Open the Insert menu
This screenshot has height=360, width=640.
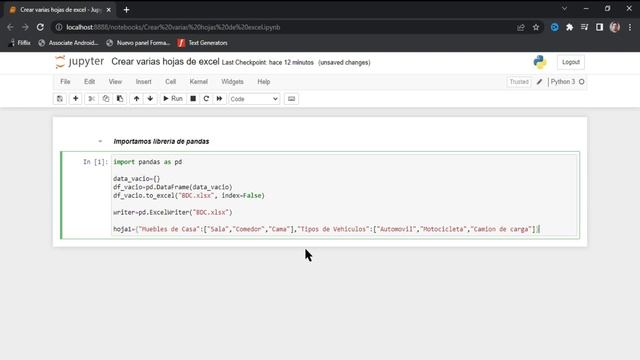(x=143, y=82)
